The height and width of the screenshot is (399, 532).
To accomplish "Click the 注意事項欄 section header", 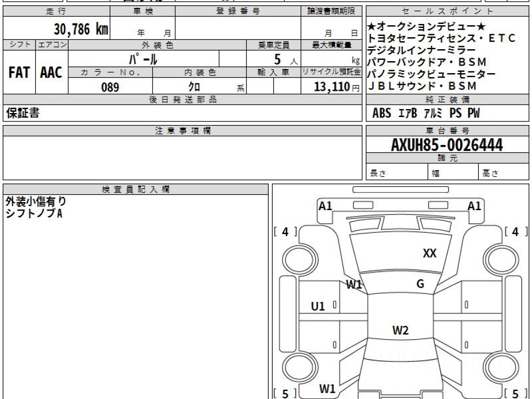I will click(x=182, y=131).
